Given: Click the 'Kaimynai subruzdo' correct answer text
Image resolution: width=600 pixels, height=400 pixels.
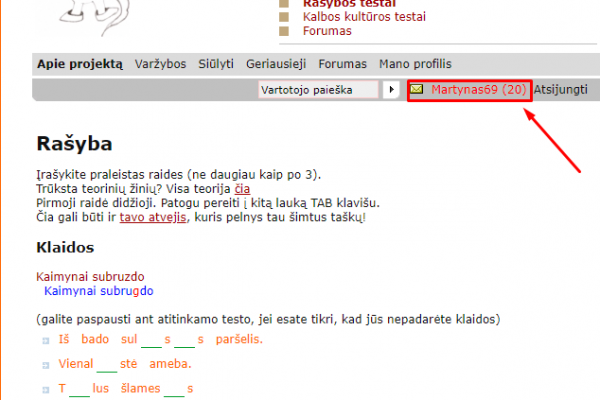Looking at the screenshot, I should pos(90,277).
